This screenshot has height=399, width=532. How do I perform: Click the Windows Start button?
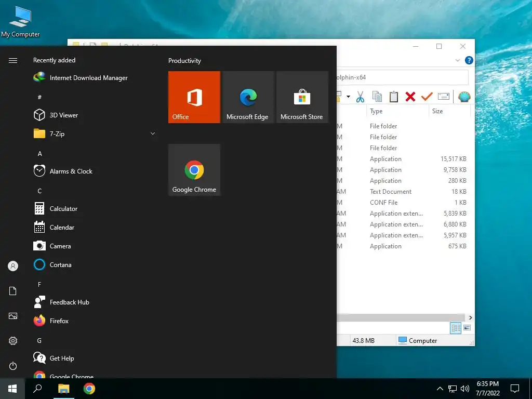coord(12,389)
